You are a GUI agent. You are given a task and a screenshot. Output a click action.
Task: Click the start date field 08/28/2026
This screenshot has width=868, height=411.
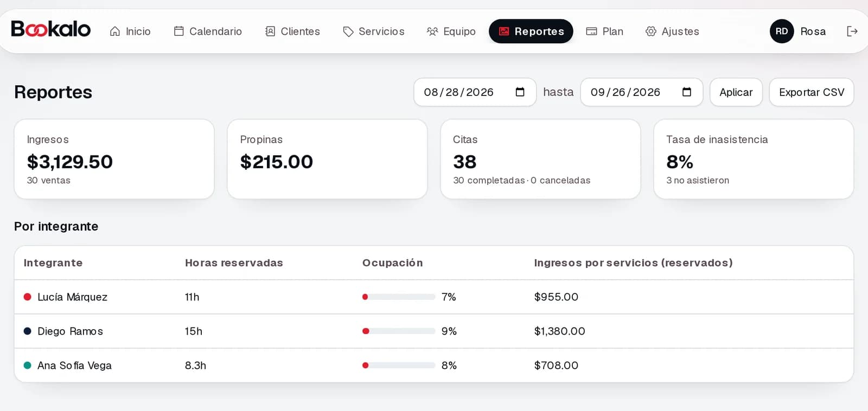tap(475, 92)
